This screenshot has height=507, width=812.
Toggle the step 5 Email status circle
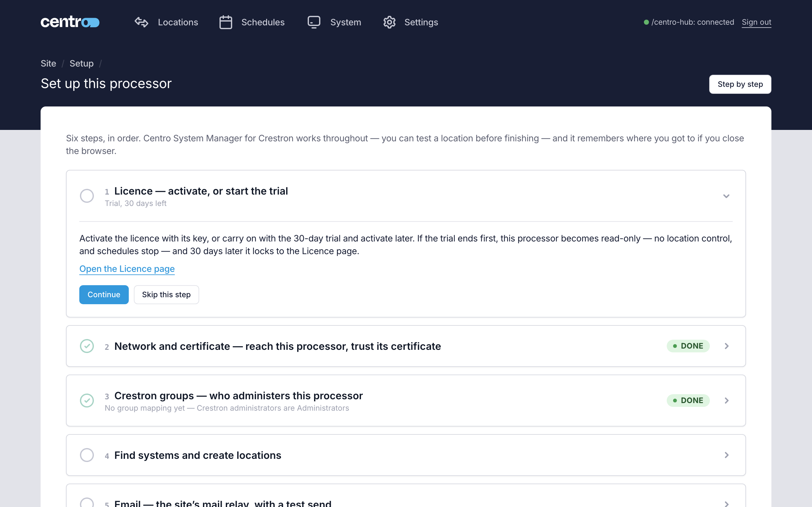coord(87,503)
